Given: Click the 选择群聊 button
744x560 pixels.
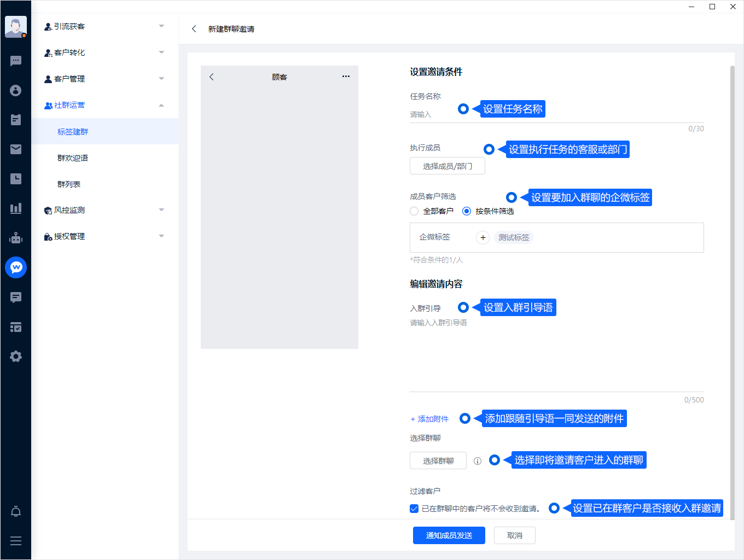Looking at the screenshot, I should (x=438, y=461).
